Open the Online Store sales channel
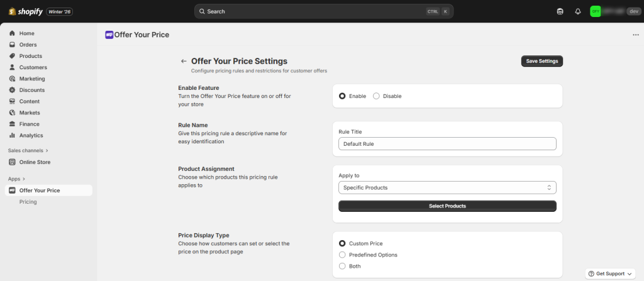 (48, 162)
